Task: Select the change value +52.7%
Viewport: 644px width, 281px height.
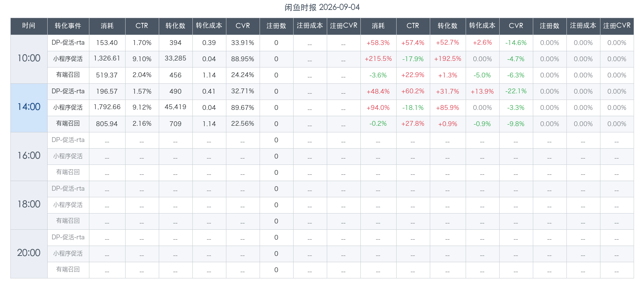Action: (448, 43)
